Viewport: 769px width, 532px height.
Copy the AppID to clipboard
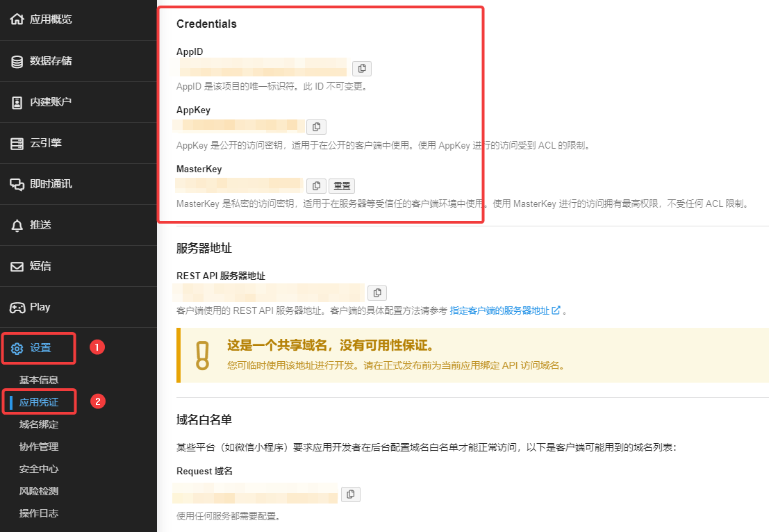click(362, 68)
